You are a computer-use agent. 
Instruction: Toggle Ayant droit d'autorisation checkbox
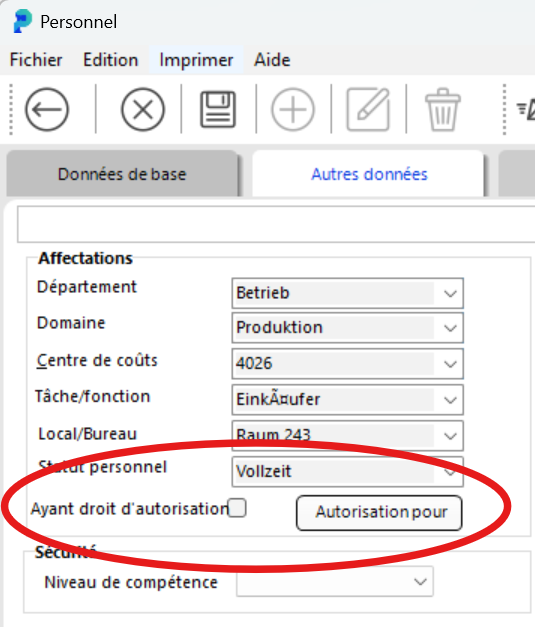237,508
